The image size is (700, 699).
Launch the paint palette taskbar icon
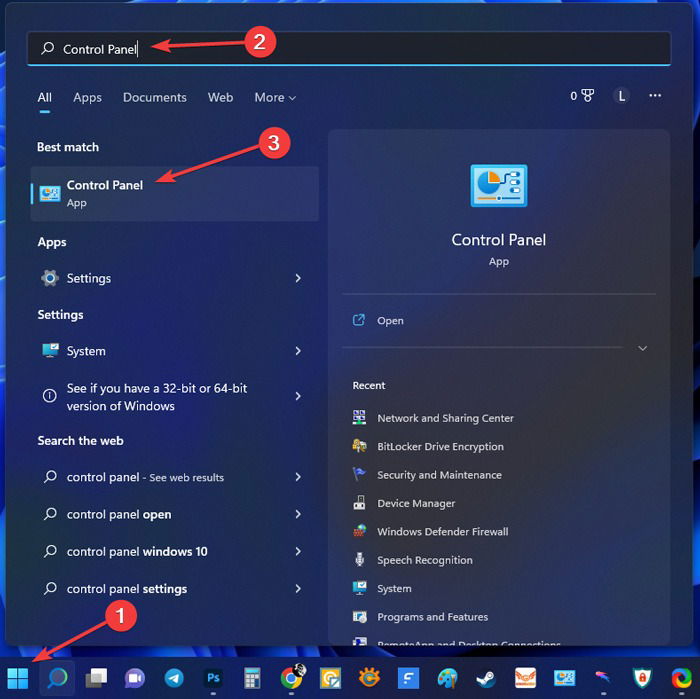click(447, 678)
